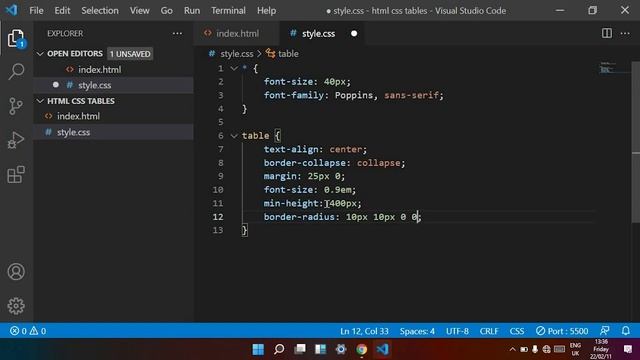Click line number 12 in gutter
The width and height of the screenshot is (640, 360).
tap(218, 217)
